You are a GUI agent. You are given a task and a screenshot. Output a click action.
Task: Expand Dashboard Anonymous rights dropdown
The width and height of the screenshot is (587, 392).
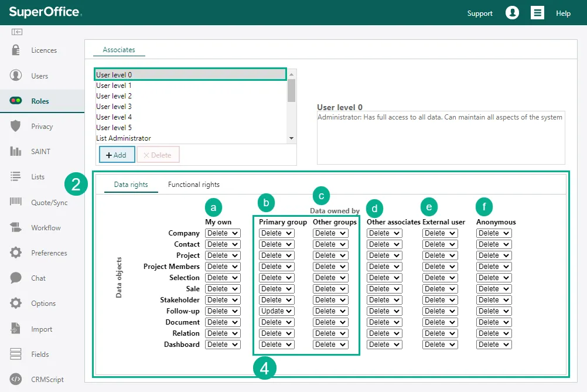coord(494,345)
